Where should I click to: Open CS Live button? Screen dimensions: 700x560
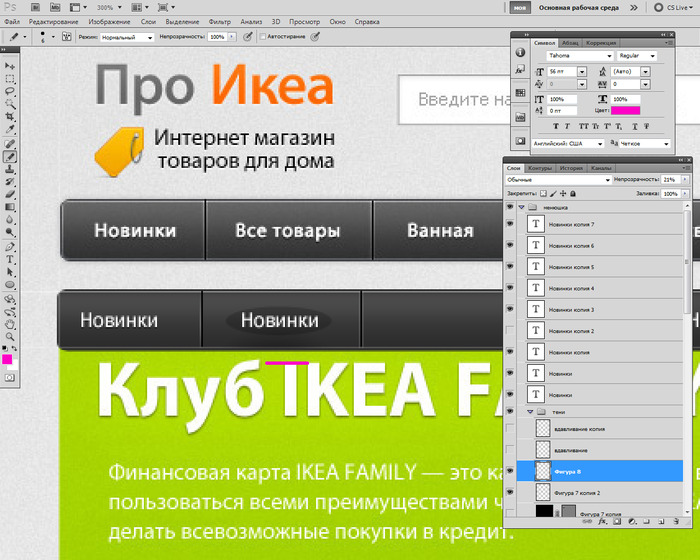[673, 8]
